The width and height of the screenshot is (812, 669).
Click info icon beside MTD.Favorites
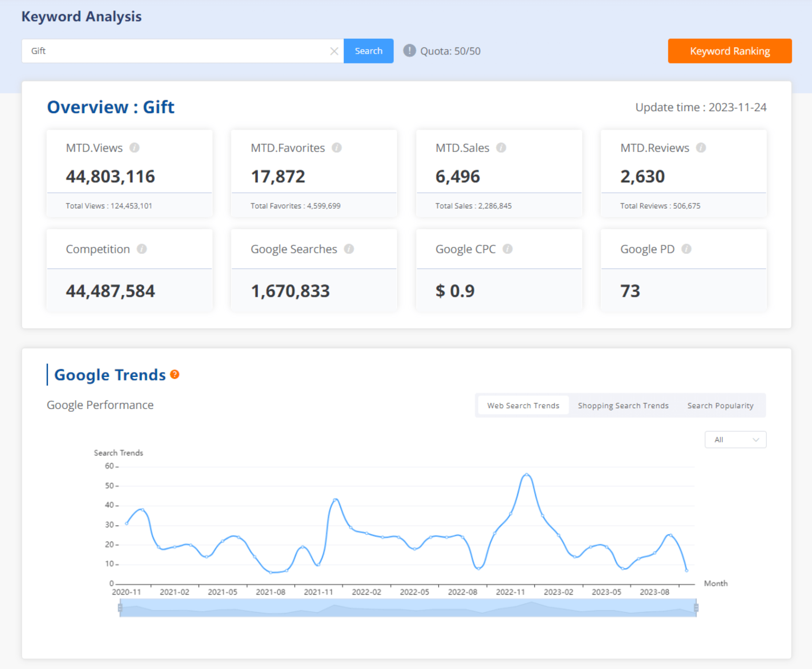coord(337,147)
